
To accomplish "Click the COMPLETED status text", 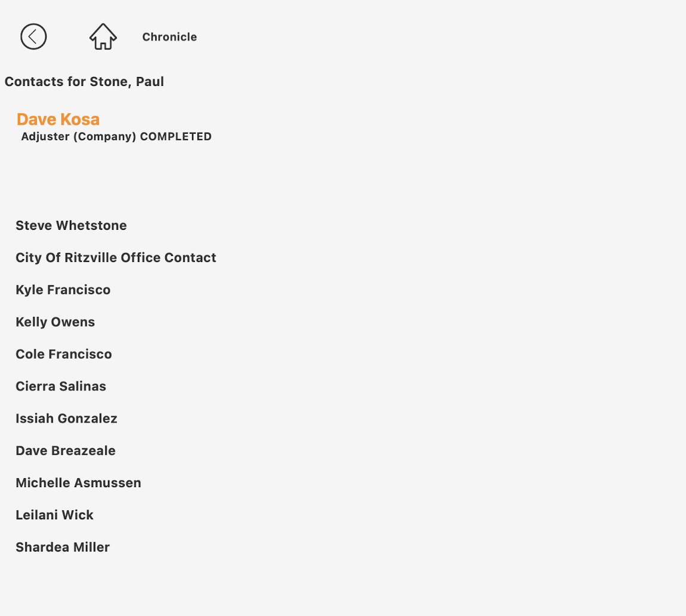I will [176, 137].
